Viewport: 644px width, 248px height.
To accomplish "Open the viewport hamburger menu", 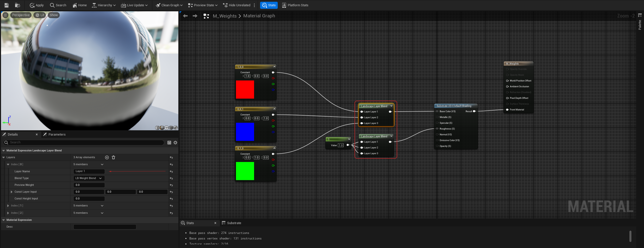I will pos(5,15).
